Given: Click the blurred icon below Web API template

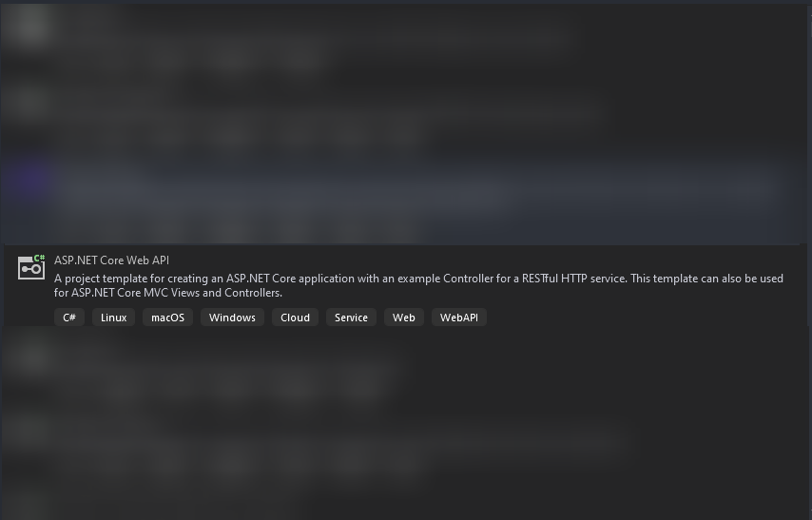Looking at the screenshot, I should click(31, 354).
